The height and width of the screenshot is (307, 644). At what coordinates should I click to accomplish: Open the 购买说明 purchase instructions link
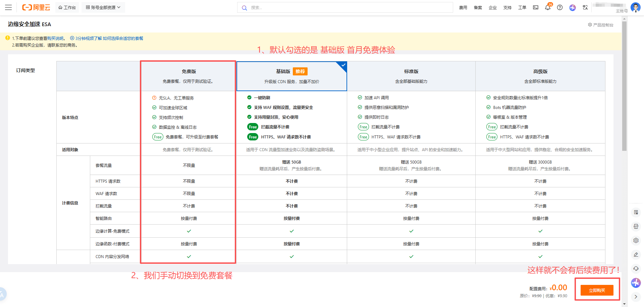point(55,39)
